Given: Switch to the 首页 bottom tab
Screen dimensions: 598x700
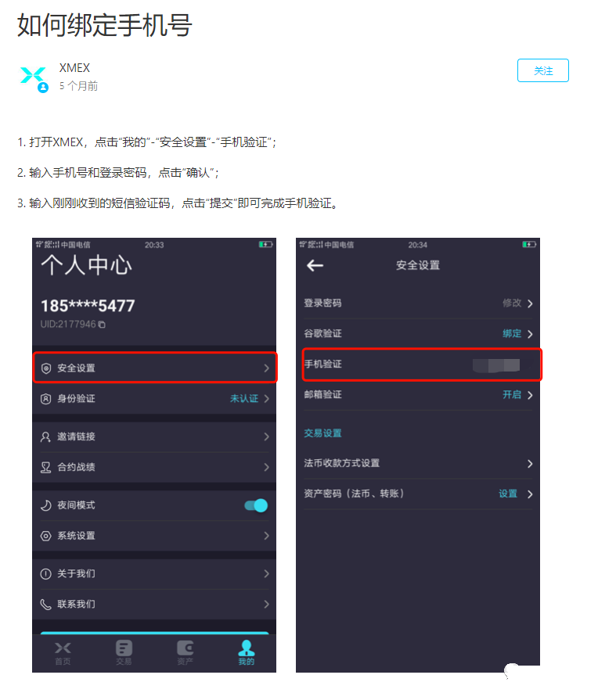Looking at the screenshot, I should (63, 653).
